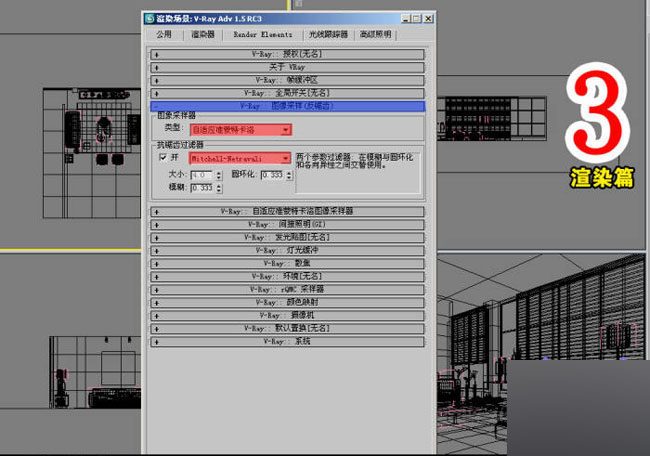Expand the V-Ray rQMC 采样器 rollout
This screenshot has width=650, height=456.
pyautogui.click(x=287, y=289)
